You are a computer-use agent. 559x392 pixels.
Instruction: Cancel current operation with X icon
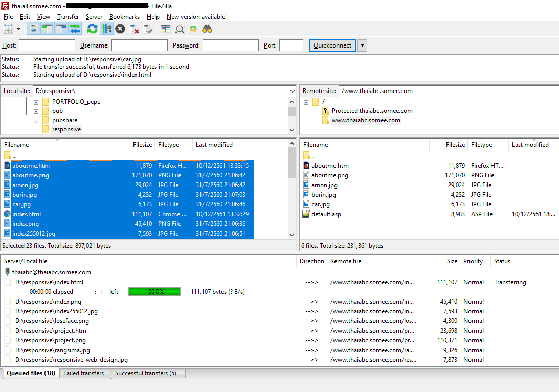[120, 29]
